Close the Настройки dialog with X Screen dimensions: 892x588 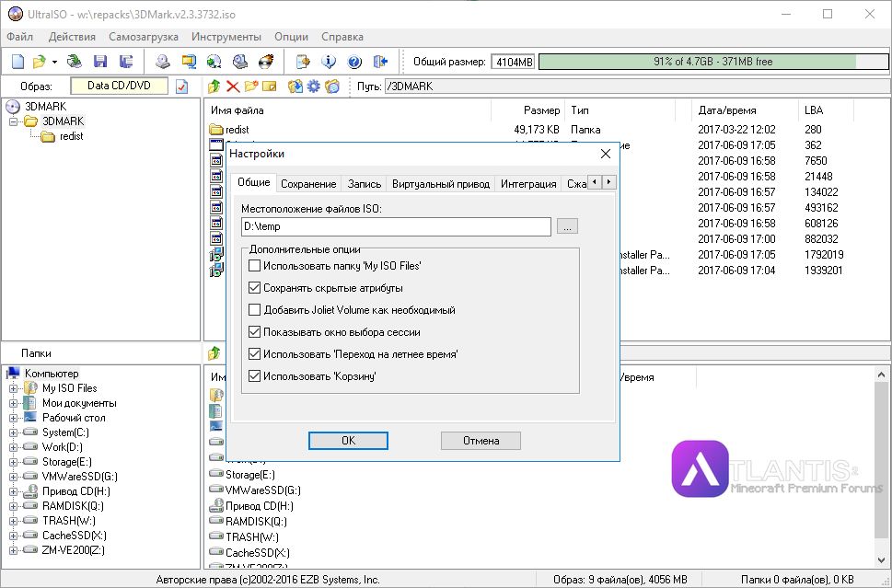tap(606, 154)
